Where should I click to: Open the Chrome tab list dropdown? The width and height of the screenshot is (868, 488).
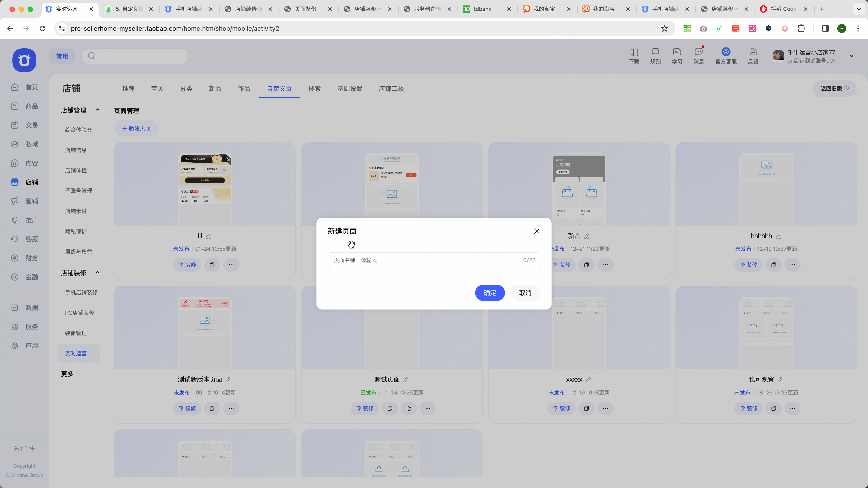[859, 9]
